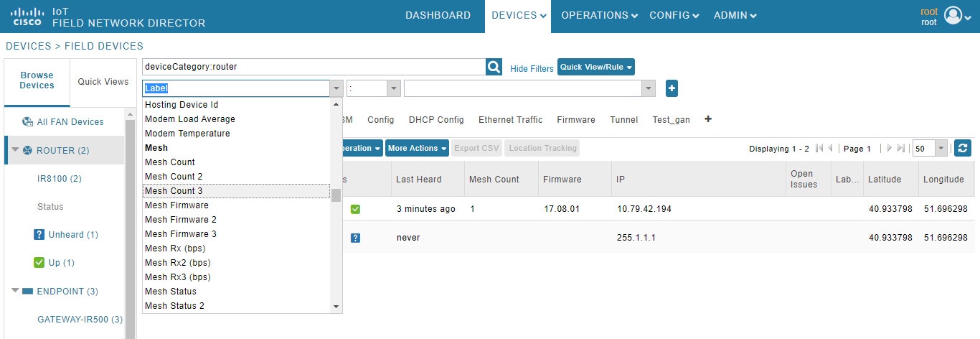The width and height of the screenshot is (980, 339).
Task: Choose Mesh Count 3 from list
Action: coord(237,191)
